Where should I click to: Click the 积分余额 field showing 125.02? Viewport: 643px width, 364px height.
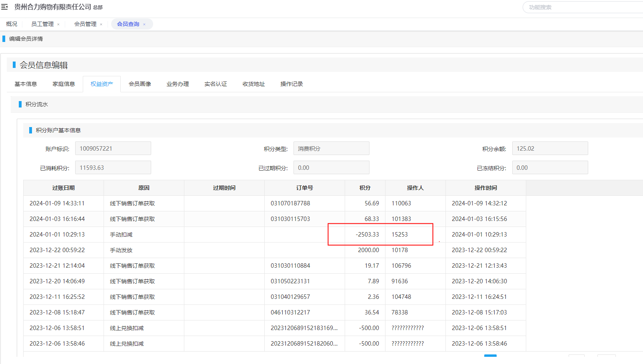point(550,149)
